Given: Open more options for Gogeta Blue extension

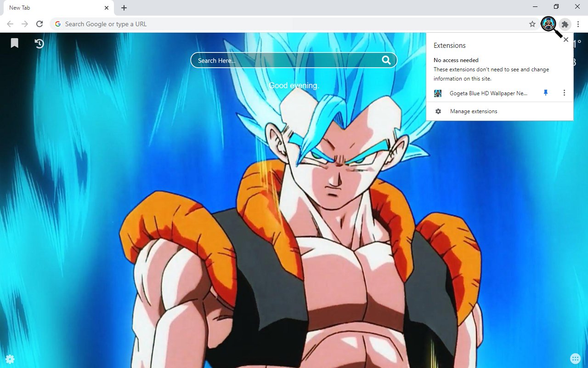Looking at the screenshot, I should tap(564, 93).
